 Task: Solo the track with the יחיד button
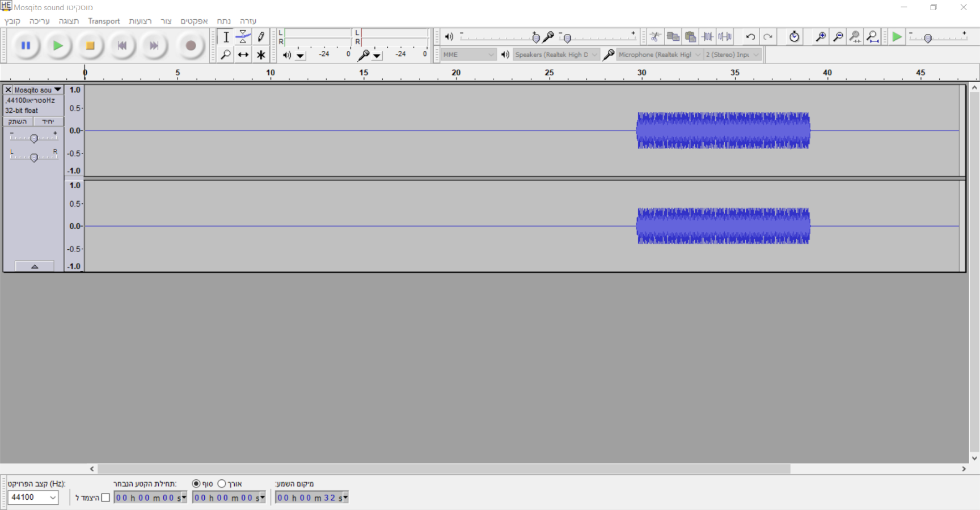point(48,122)
